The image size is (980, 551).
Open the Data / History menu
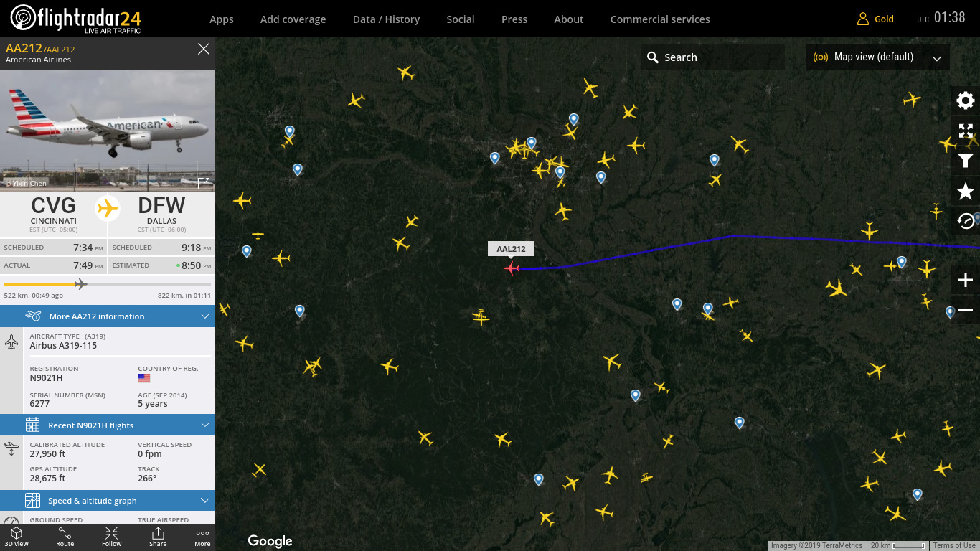386,19
